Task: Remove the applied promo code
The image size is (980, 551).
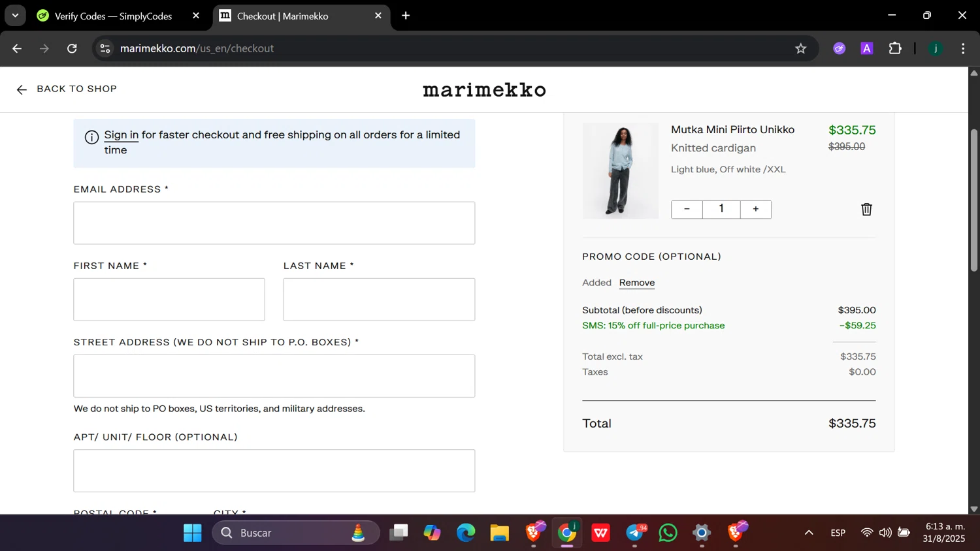Action: click(x=637, y=283)
